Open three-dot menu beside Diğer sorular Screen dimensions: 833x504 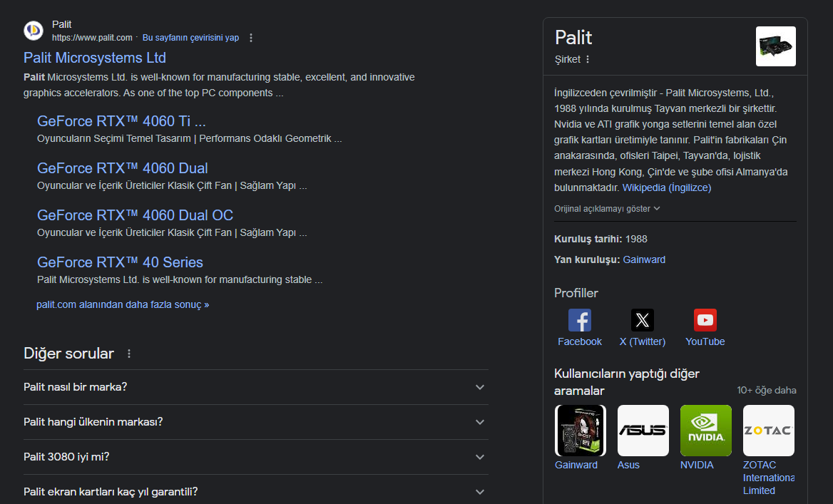click(x=128, y=354)
